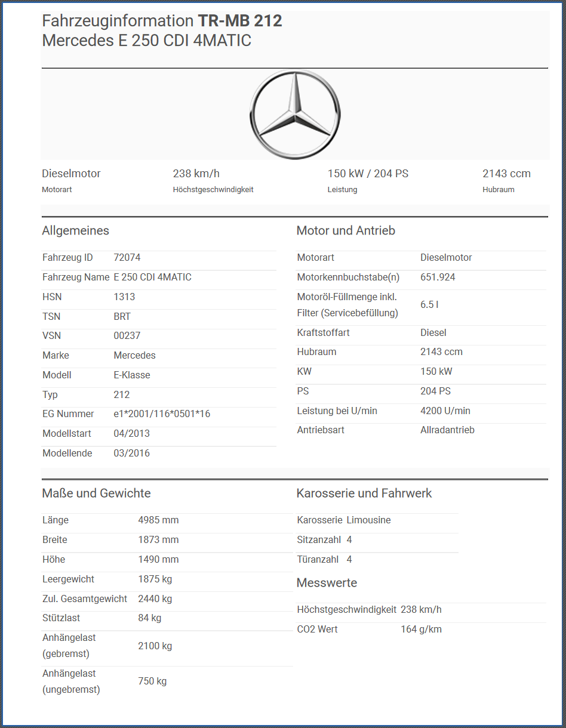Viewport: 566px width, 728px height.
Task: Select the Modell value E-Klasse
Action: [132, 375]
